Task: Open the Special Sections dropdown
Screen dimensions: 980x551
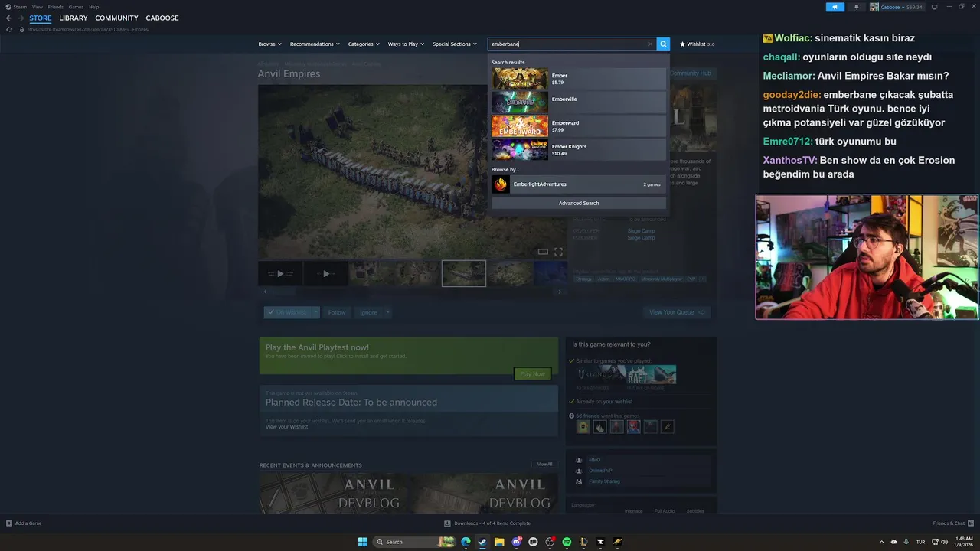Action: pyautogui.click(x=454, y=44)
